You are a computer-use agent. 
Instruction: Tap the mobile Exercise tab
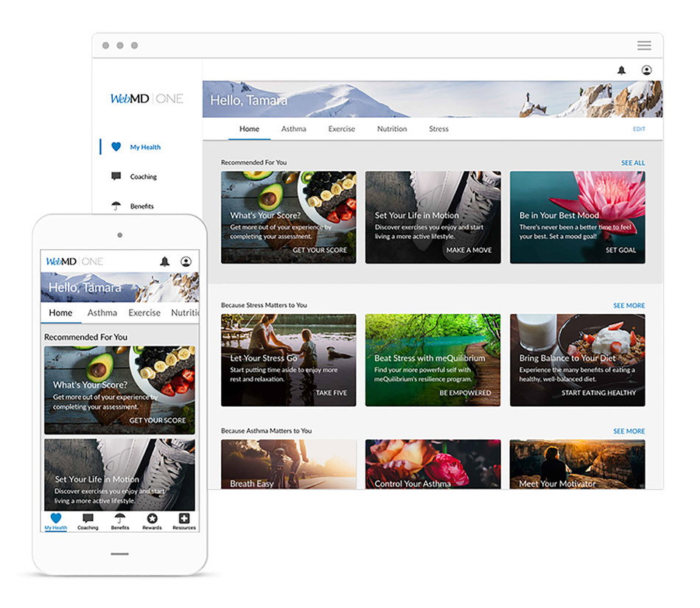point(144,313)
